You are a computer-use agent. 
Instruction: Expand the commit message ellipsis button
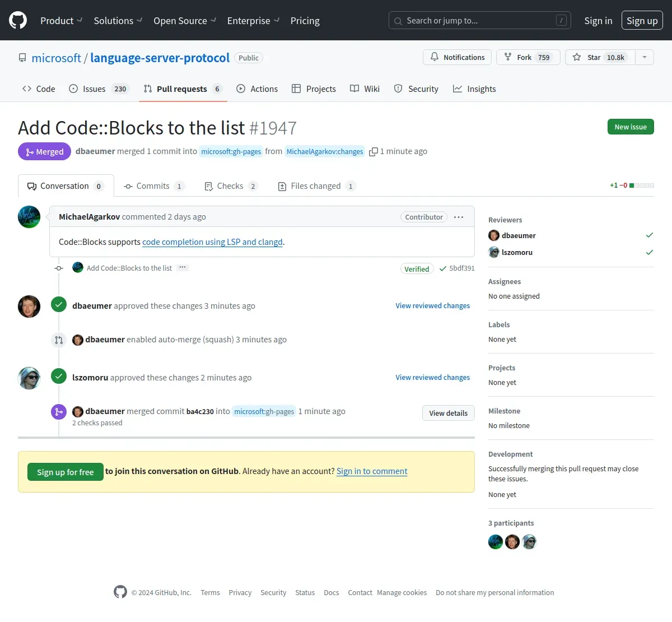[x=183, y=268]
